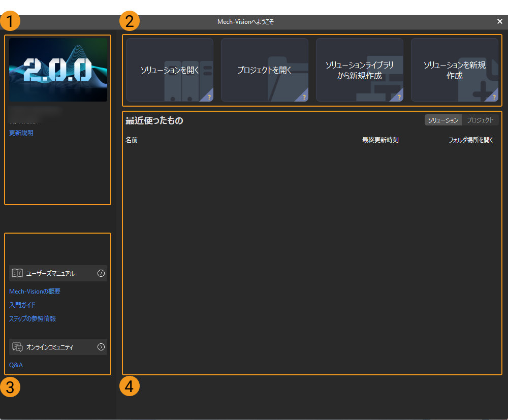
Task: Open the プロジェクトを開く card
Action: [264, 70]
